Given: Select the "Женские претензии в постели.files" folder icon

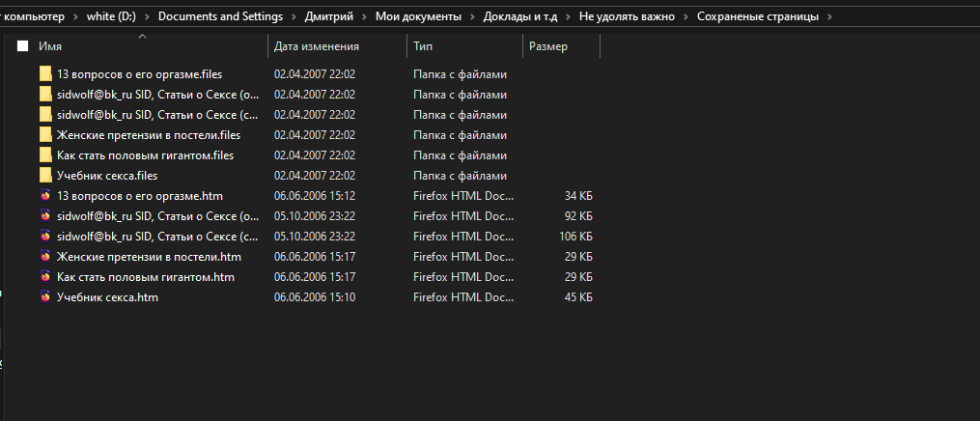Looking at the screenshot, I should coord(45,135).
